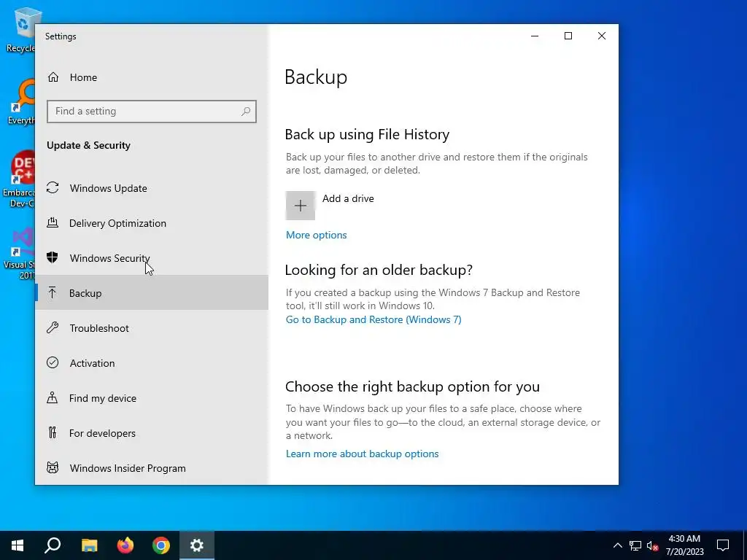Maximize the Settings window
This screenshot has height=560, width=747.
(x=568, y=36)
